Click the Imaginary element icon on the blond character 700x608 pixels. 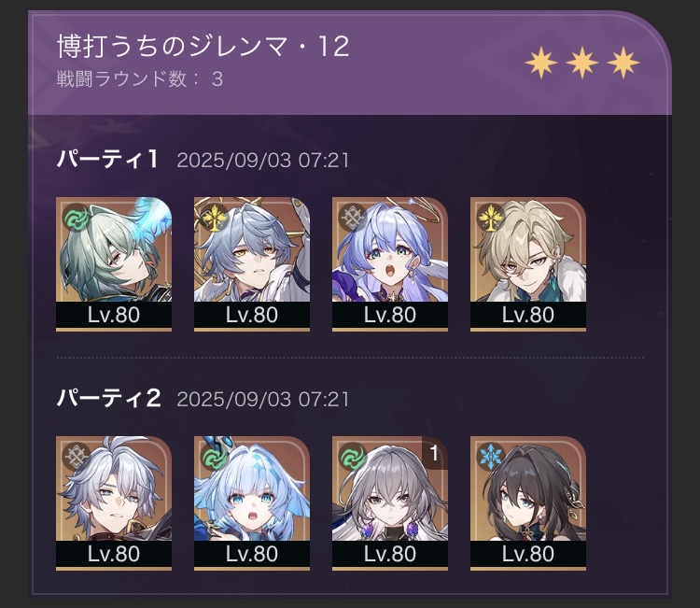click(x=490, y=218)
